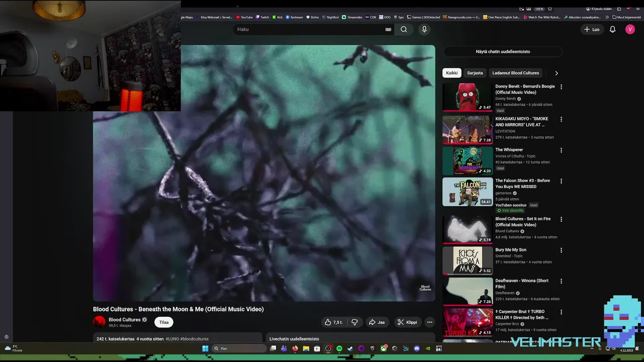Open Windows Start menu
644x362 pixels.
pos(205,348)
